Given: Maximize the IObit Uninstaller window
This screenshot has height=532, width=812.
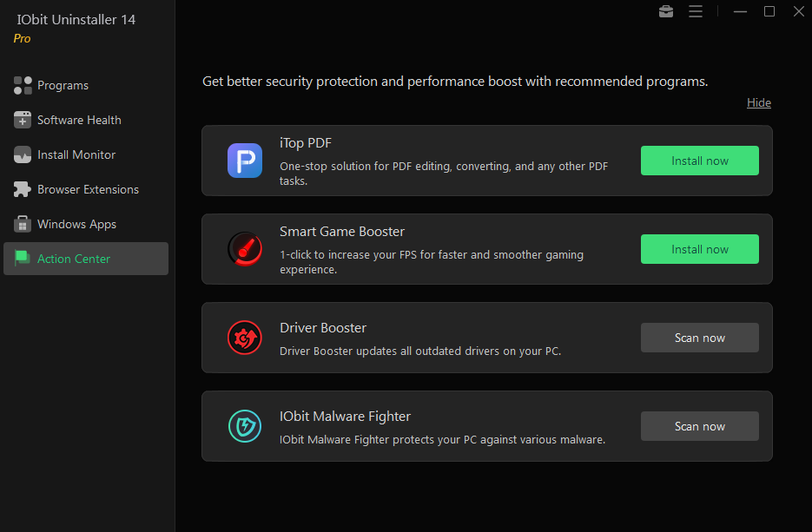Looking at the screenshot, I should coord(769,11).
